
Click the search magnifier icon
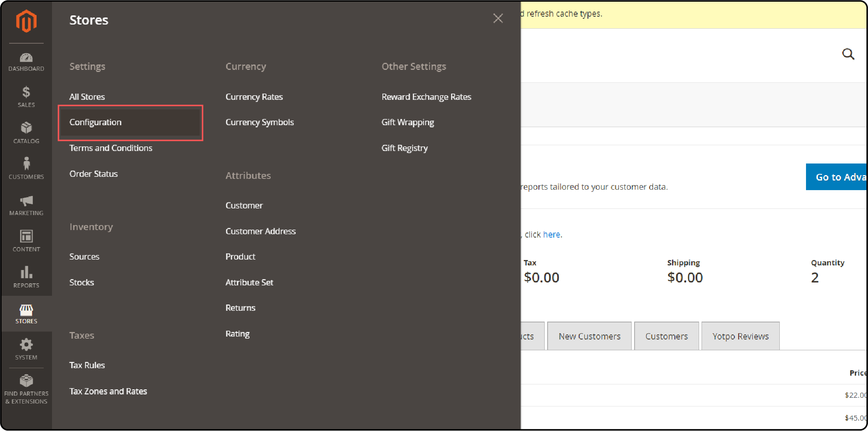click(848, 54)
